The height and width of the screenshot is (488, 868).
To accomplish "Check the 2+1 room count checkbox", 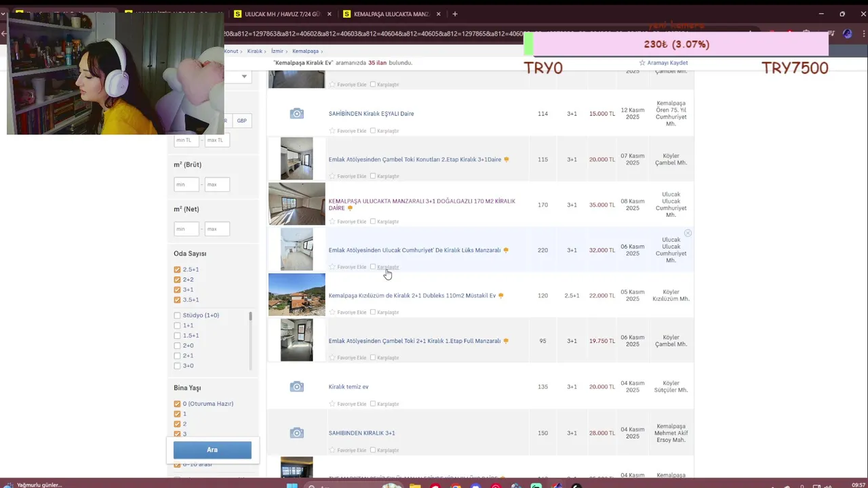I will pyautogui.click(x=177, y=356).
